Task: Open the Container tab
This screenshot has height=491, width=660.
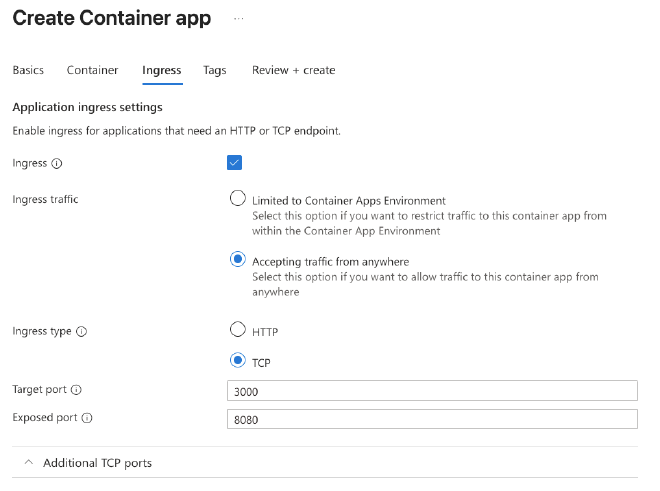Action: point(92,70)
